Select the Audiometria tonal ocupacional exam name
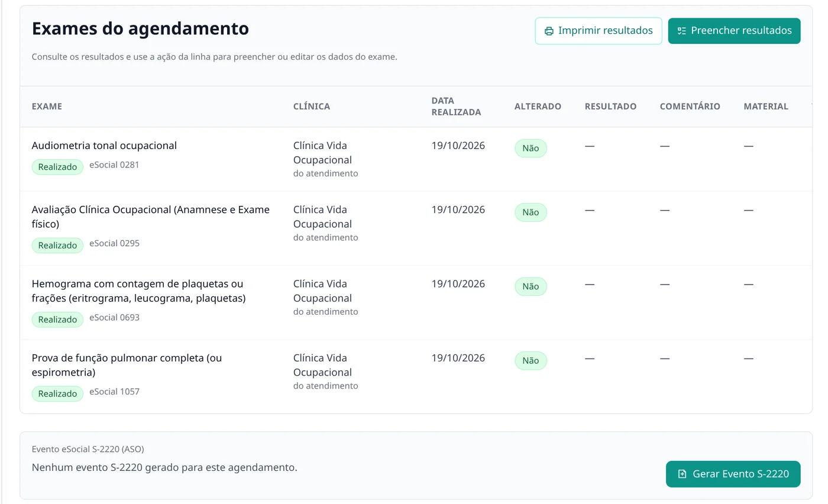The image size is (828, 504). pos(104,146)
